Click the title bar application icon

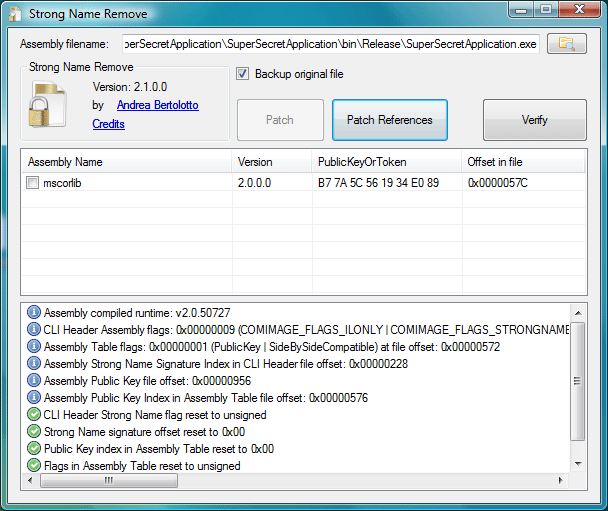[x=15, y=14]
